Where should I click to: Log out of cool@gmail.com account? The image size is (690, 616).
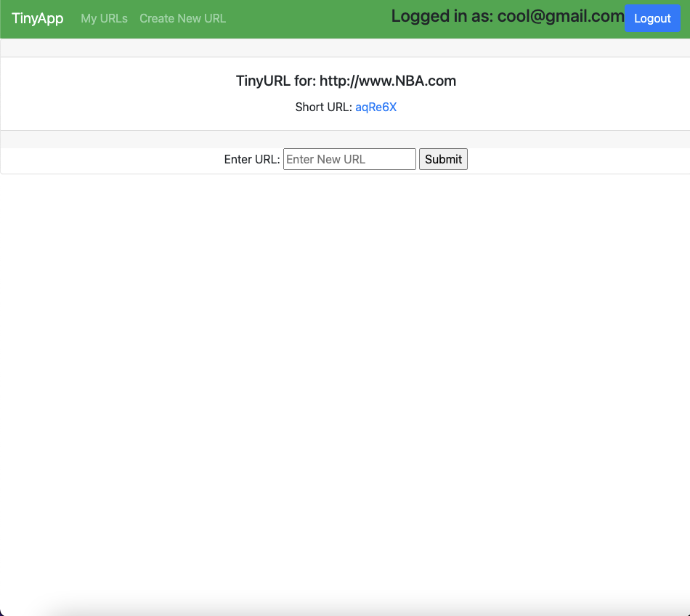coord(652,18)
